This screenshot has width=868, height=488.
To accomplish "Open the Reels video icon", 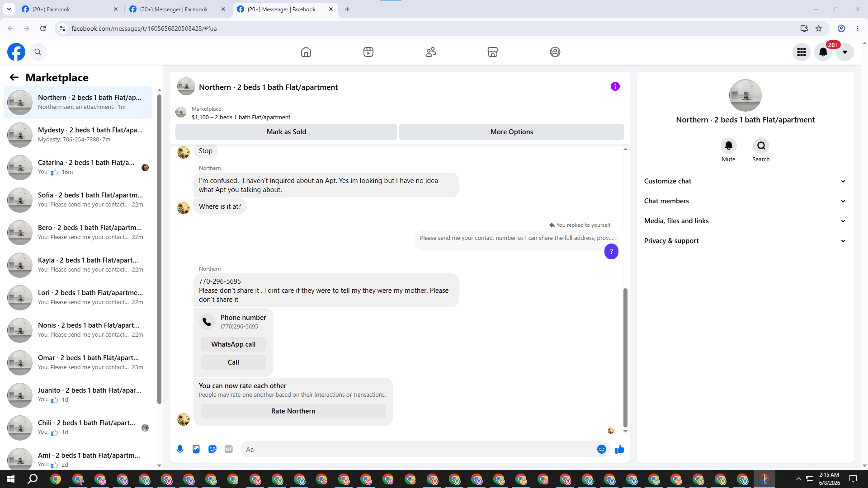I will pos(368,52).
